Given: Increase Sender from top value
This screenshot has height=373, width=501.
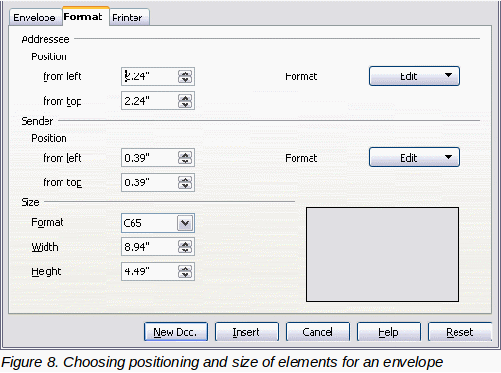Looking at the screenshot, I should (185, 179).
